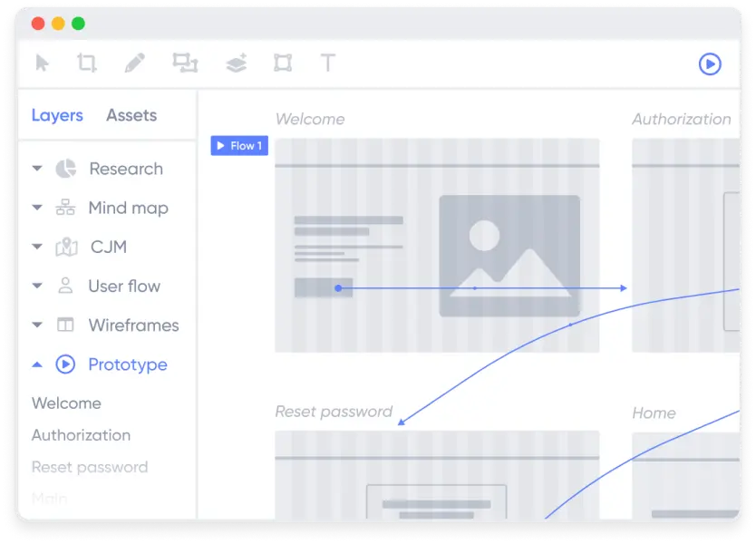Click the duplicate frames toolbar icon

tap(184, 63)
